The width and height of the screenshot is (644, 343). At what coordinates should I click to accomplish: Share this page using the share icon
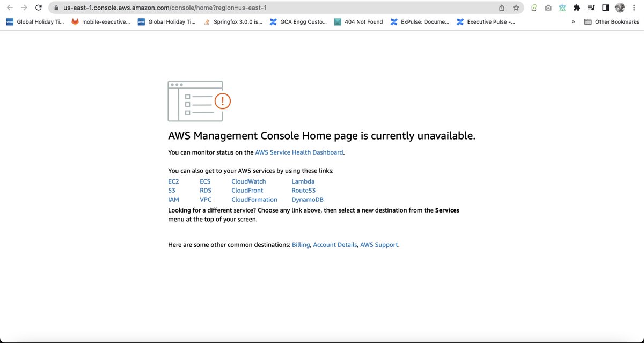pos(502,8)
